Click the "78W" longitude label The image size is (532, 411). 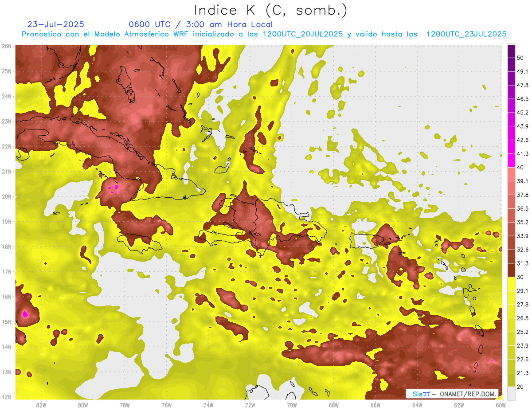pos(125,405)
